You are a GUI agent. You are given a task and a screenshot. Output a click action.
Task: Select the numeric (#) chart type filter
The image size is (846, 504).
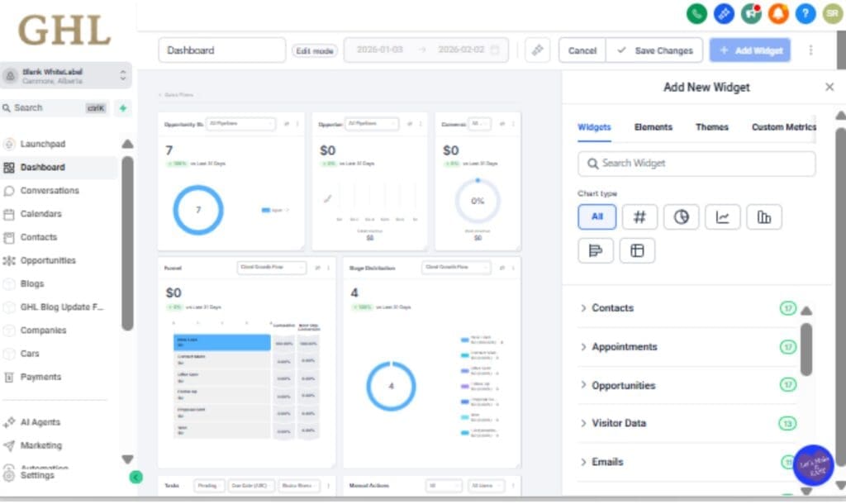pyautogui.click(x=638, y=216)
